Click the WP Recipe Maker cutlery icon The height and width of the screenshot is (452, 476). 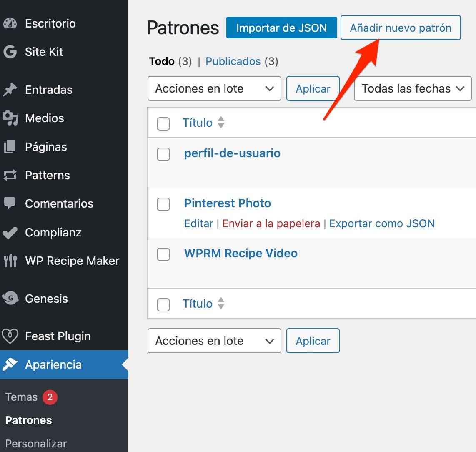click(x=10, y=261)
